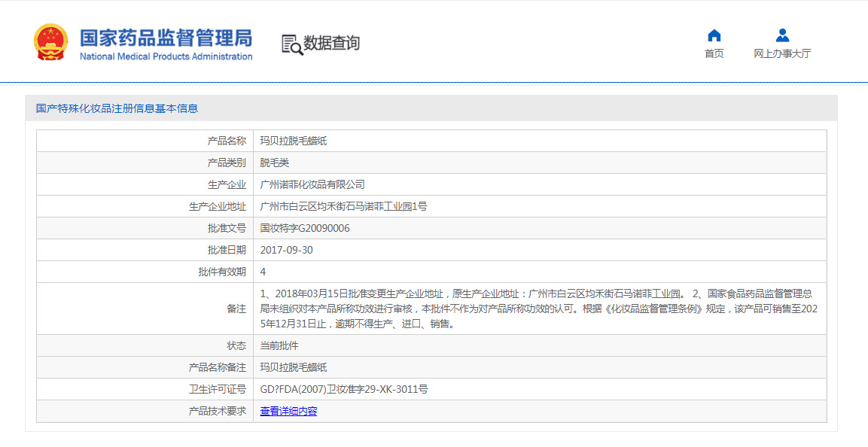Image resolution: width=868 pixels, height=447 pixels.
Task: Click the 数据查询 heading text
Action: pos(331,43)
